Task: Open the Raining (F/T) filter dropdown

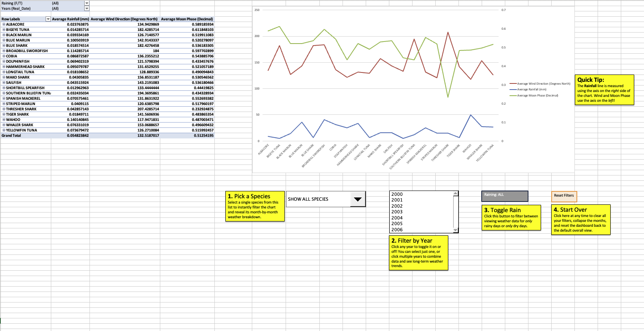Action: (87, 3)
